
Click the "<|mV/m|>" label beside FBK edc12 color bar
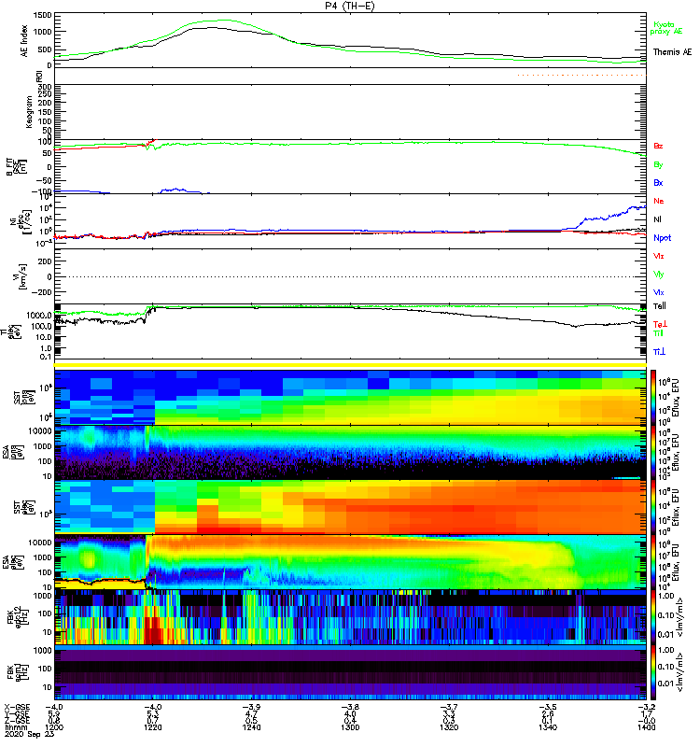(680, 617)
